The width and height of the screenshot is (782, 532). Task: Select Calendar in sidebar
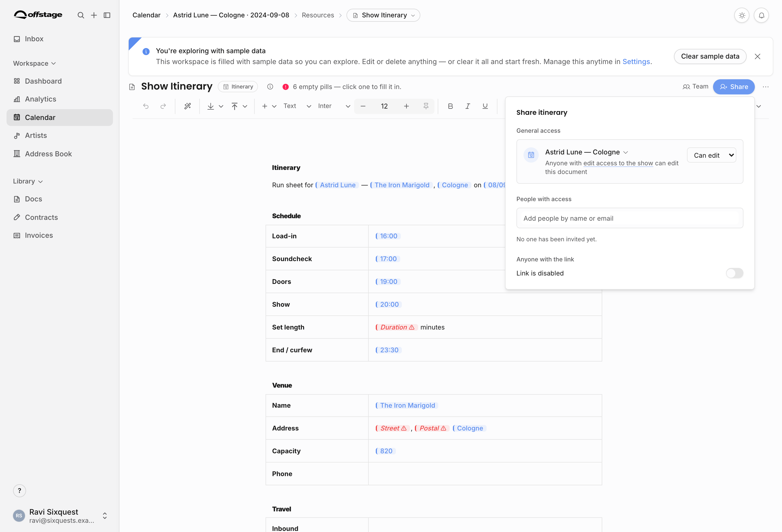click(x=59, y=117)
